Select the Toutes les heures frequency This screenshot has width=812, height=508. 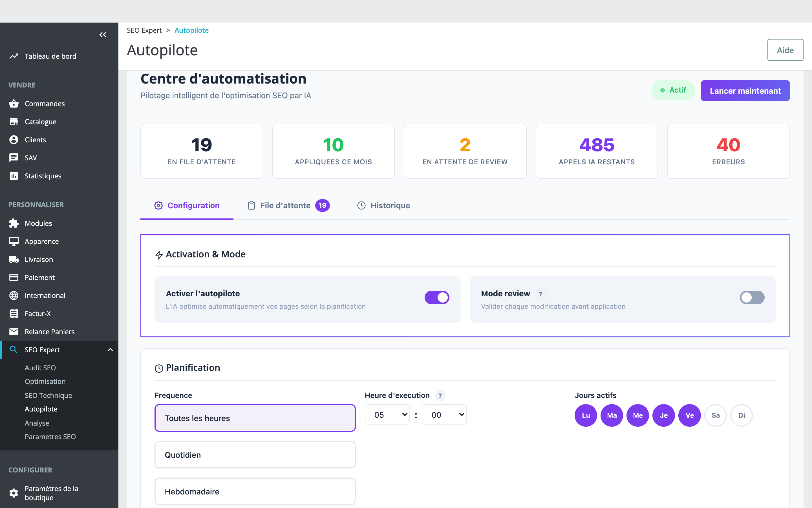(x=255, y=418)
